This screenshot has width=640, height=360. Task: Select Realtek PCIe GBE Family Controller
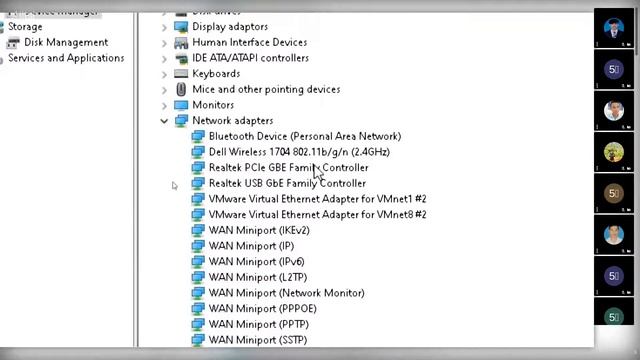click(x=289, y=168)
